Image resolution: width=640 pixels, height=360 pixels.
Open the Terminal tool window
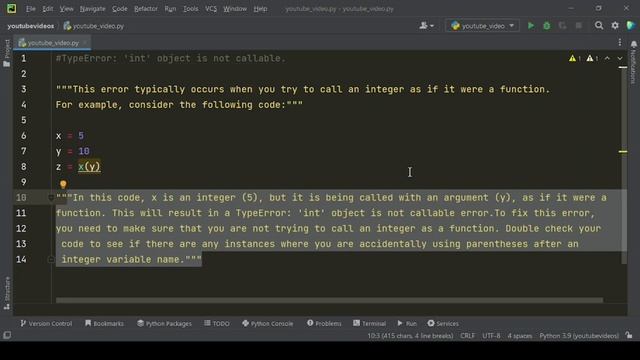(x=369, y=323)
